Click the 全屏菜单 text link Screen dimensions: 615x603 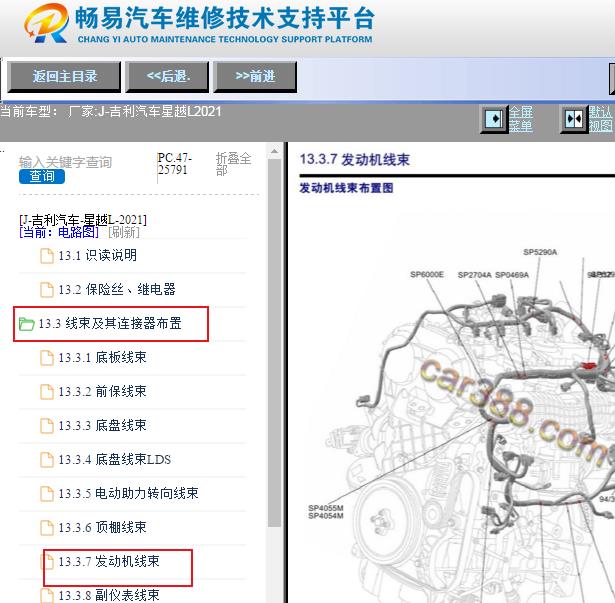click(521, 119)
